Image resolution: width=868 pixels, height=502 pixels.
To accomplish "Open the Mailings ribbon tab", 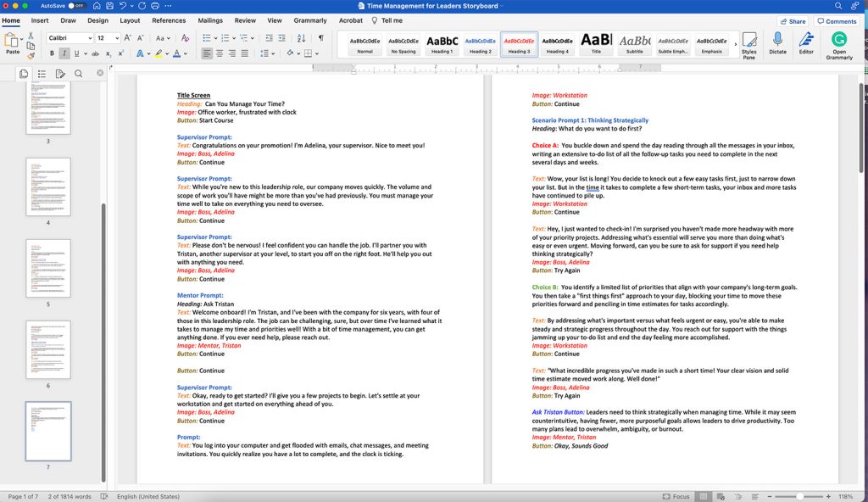I will coord(209,20).
